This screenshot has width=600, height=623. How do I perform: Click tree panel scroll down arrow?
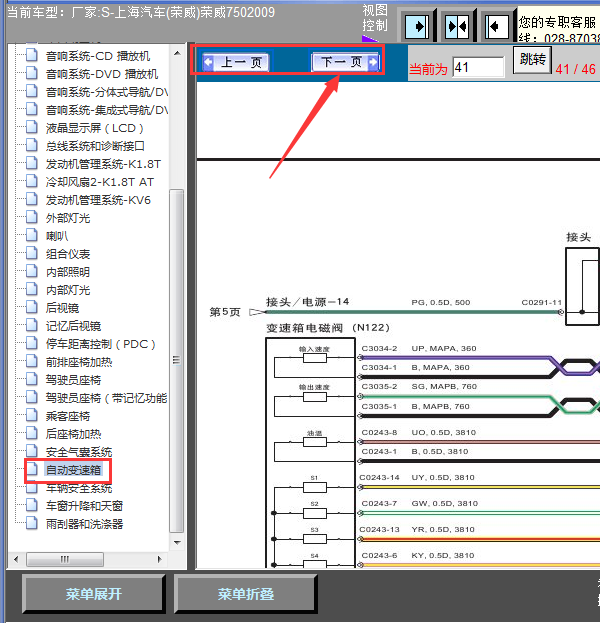click(x=177, y=542)
